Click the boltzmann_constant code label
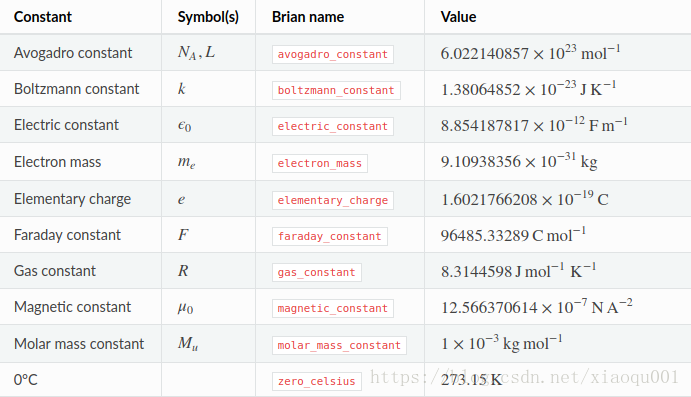Screen dimensions: 691x397 [x=336, y=90]
